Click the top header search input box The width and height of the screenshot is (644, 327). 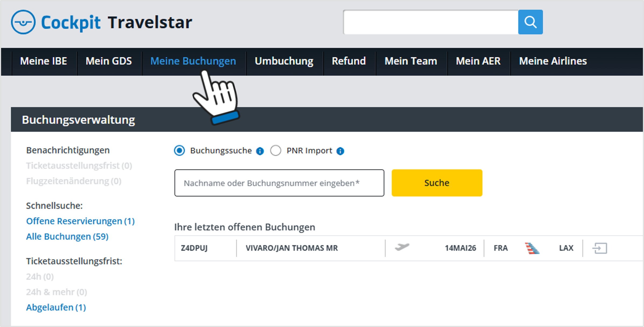[430, 22]
